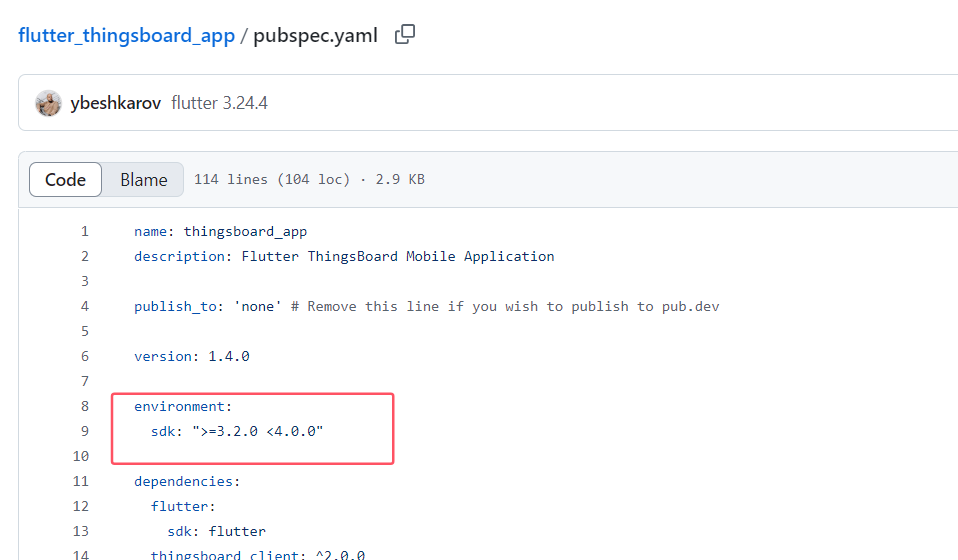Select line number 12
The height and width of the screenshot is (560, 958).
(x=81, y=507)
